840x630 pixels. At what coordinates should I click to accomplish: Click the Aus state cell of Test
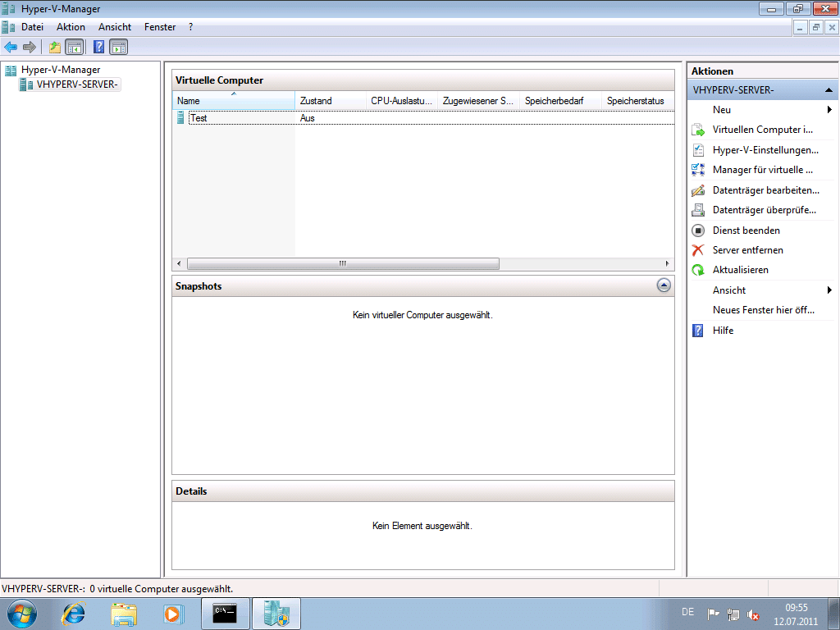pos(308,118)
